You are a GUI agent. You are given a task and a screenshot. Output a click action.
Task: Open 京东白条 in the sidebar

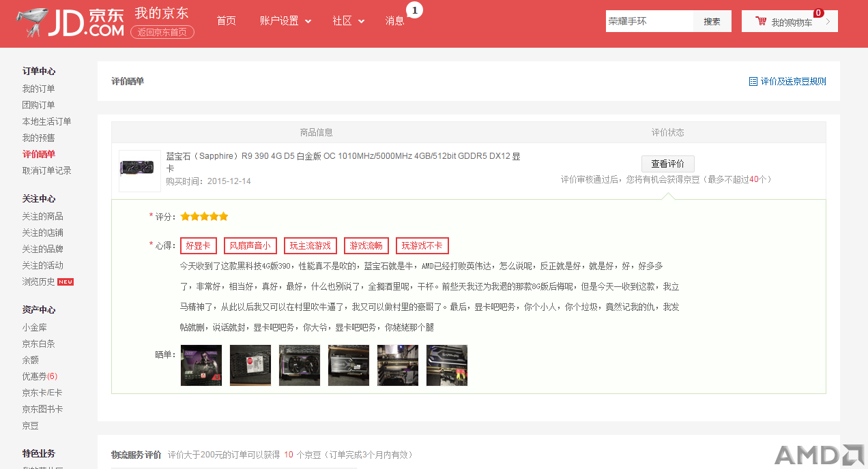(38, 344)
